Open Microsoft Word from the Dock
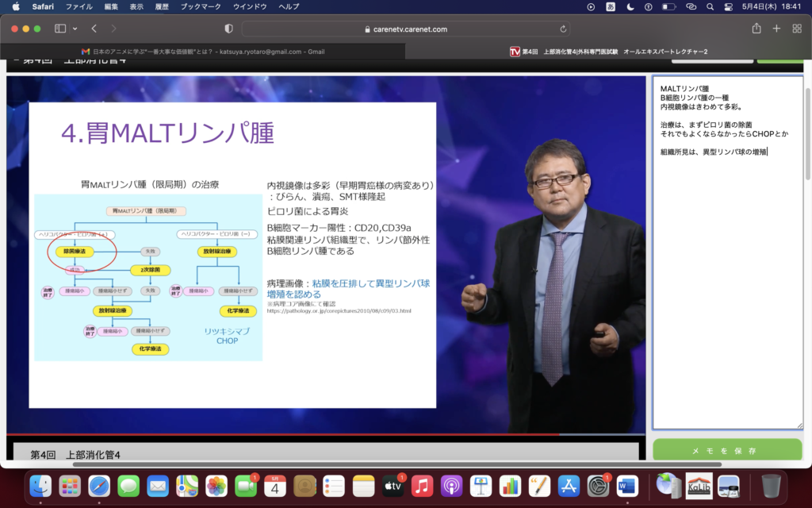The width and height of the screenshot is (812, 508). click(627, 485)
